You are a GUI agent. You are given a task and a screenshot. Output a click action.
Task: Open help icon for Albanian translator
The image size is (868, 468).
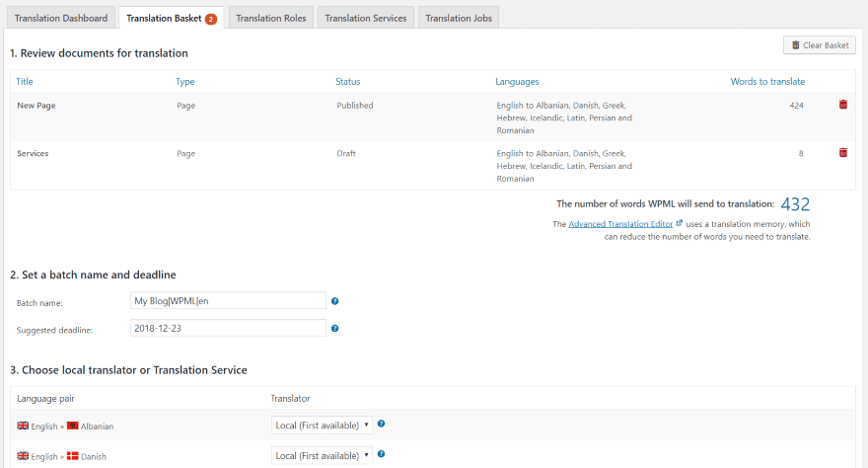pos(381,425)
